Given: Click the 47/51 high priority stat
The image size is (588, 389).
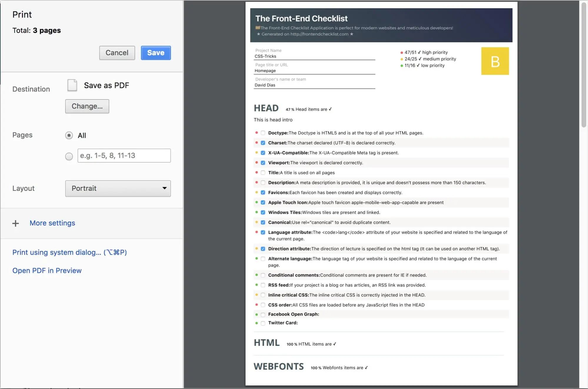Looking at the screenshot, I should coord(424,52).
